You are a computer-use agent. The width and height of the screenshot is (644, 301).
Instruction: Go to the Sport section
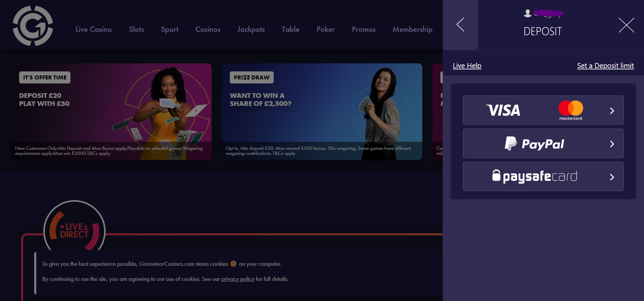pyautogui.click(x=170, y=29)
